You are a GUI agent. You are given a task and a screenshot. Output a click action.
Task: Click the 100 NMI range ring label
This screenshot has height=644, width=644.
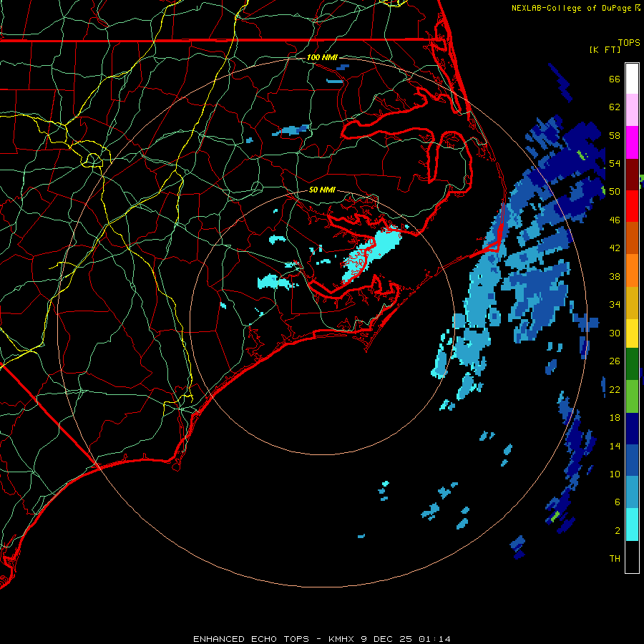(322, 57)
